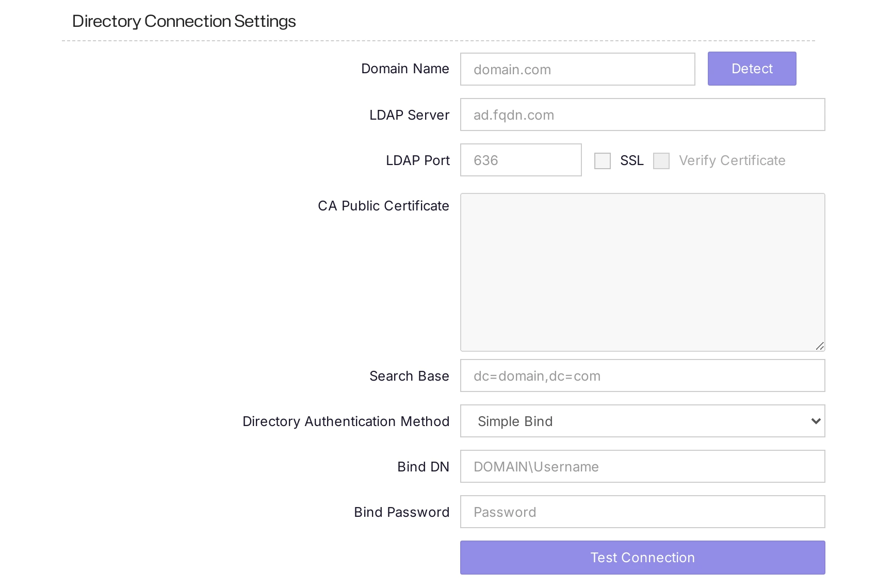This screenshot has height=588, width=877.
Task: Toggle the Verify Certificate checkbox
Action: pos(661,161)
